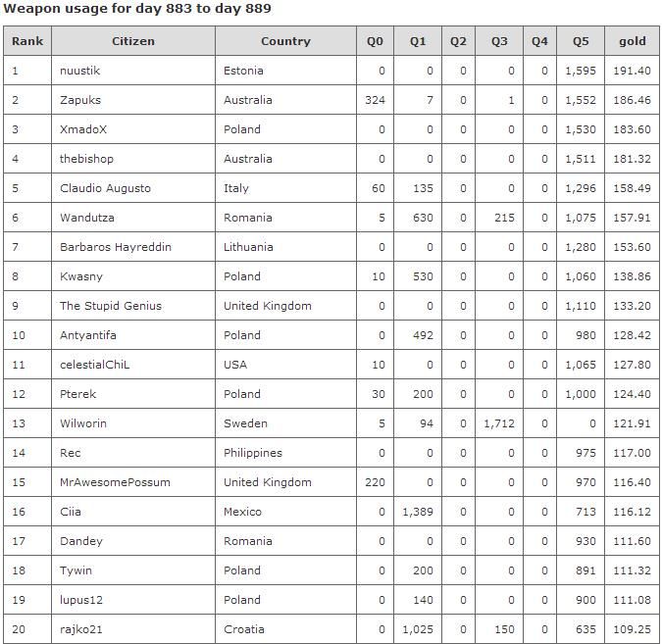Click the Estonia country cell
Screen dimensions: 662x644
click(x=243, y=71)
